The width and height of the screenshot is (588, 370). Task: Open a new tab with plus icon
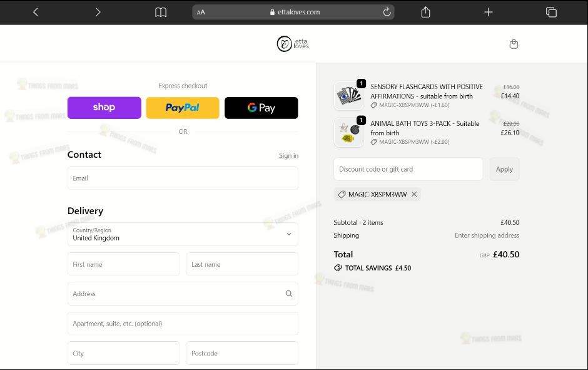click(x=489, y=12)
